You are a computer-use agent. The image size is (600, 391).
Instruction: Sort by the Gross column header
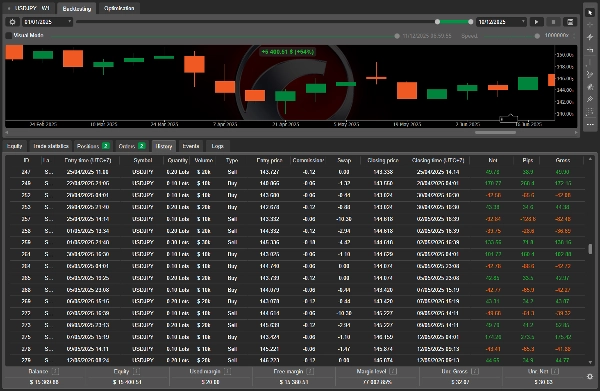563,160
